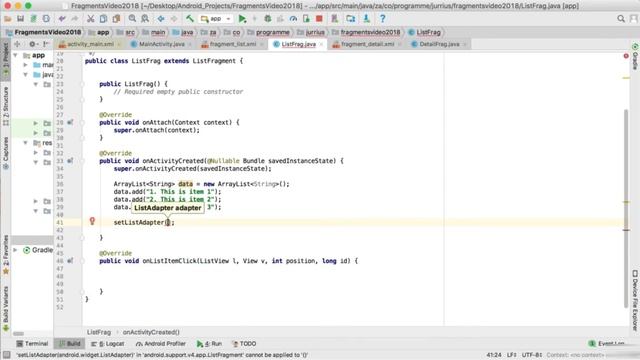Click the programme folder breadcrumb
This screenshot has height=360, width=640.
click(x=269, y=32)
